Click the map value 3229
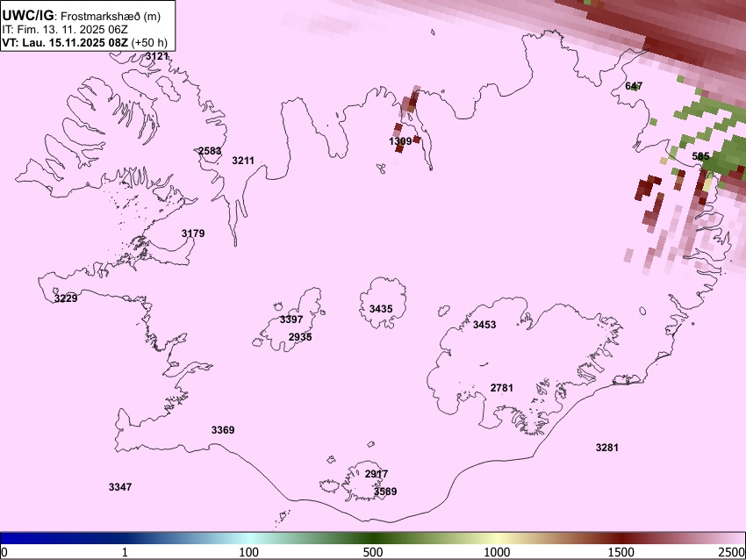746x560 pixels. 66,298
